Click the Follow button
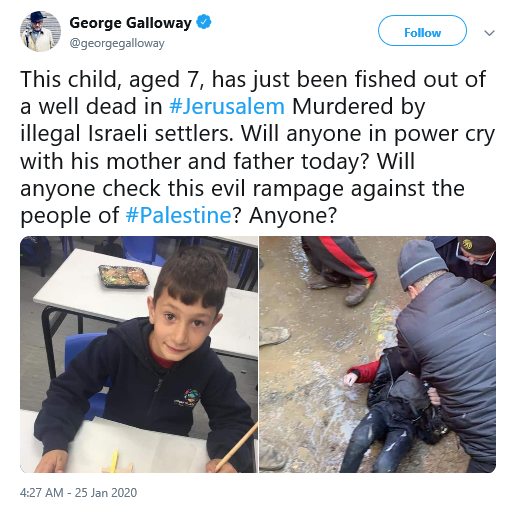Image resolution: width=510 pixels, height=506 pixels. tap(422, 31)
